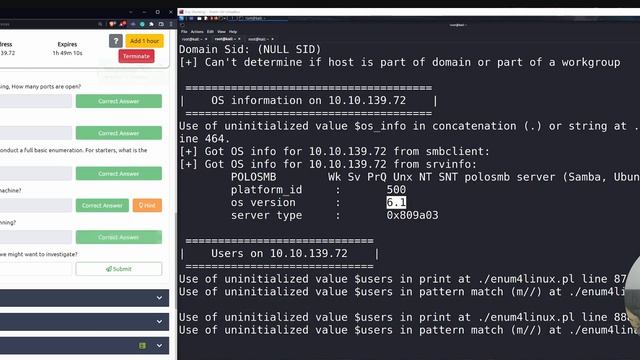Click the 'Can't determine if host is part' line
Screen dimensions: 640x360
[x=400, y=62]
